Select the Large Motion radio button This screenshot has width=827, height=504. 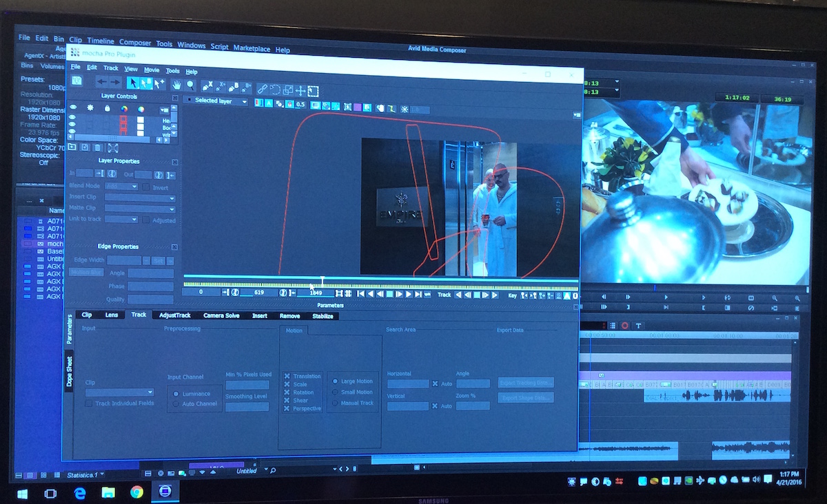(335, 381)
